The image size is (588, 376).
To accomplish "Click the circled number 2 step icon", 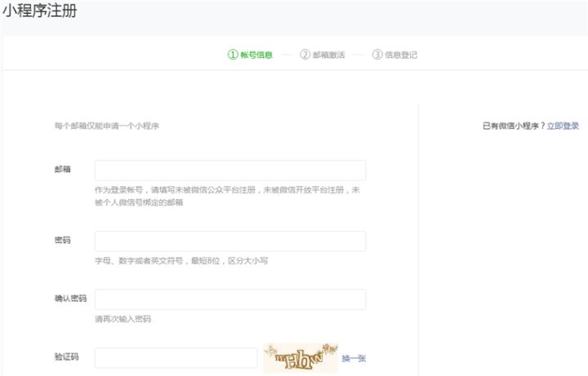I will [305, 55].
